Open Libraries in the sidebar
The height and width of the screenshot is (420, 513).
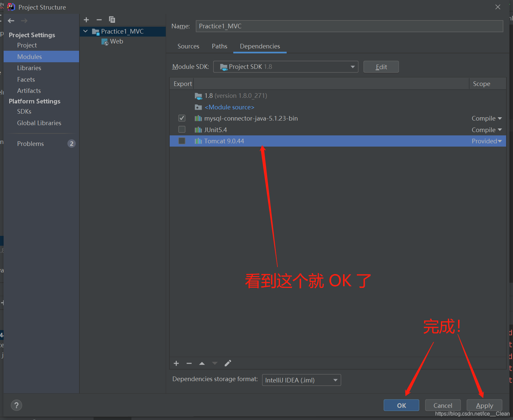pyautogui.click(x=29, y=68)
